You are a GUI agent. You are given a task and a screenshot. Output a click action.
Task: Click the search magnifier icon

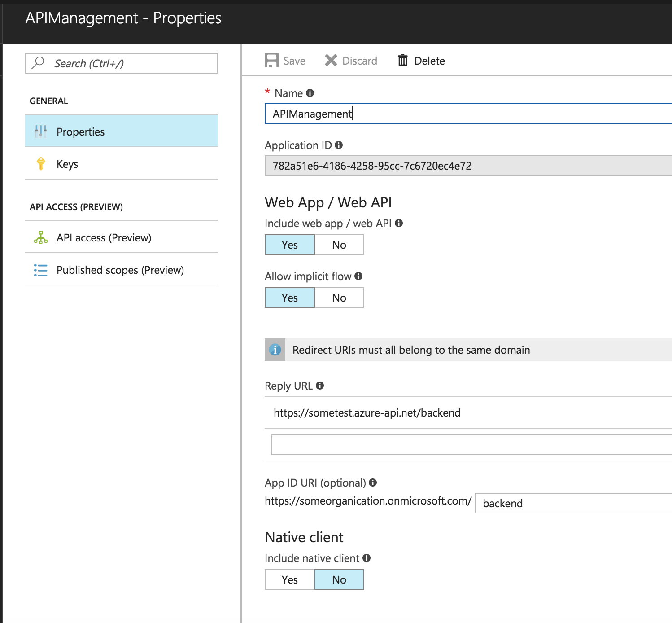pyautogui.click(x=39, y=62)
